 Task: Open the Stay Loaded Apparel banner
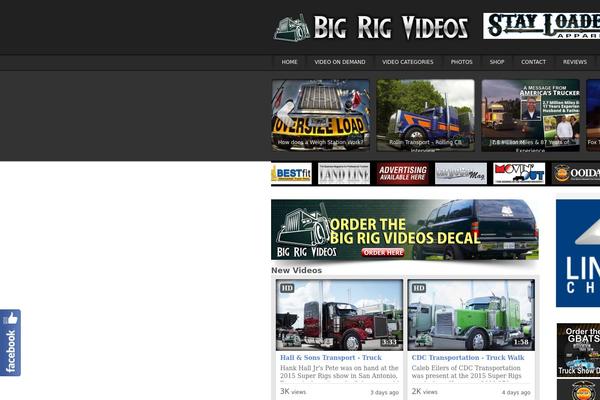point(541,26)
